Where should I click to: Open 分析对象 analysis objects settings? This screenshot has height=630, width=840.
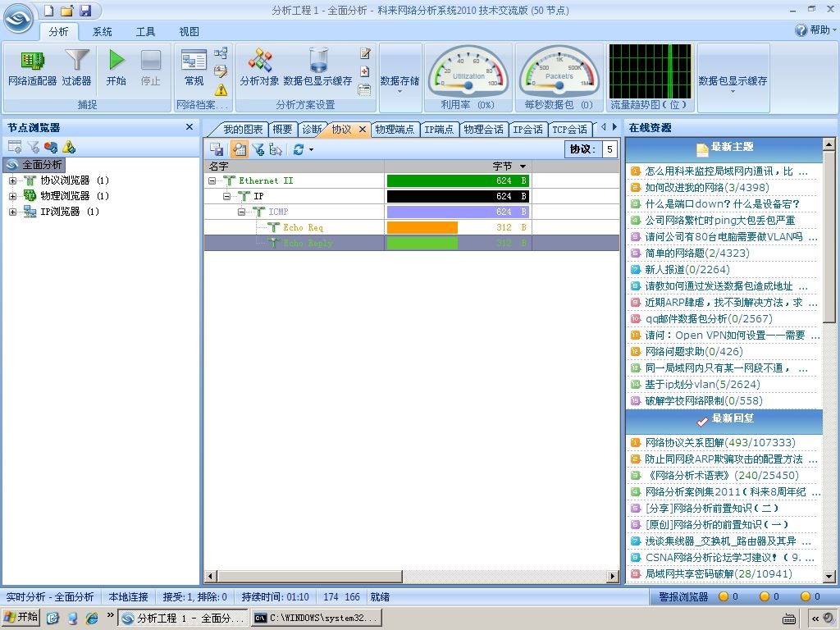(x=260, y=67)
